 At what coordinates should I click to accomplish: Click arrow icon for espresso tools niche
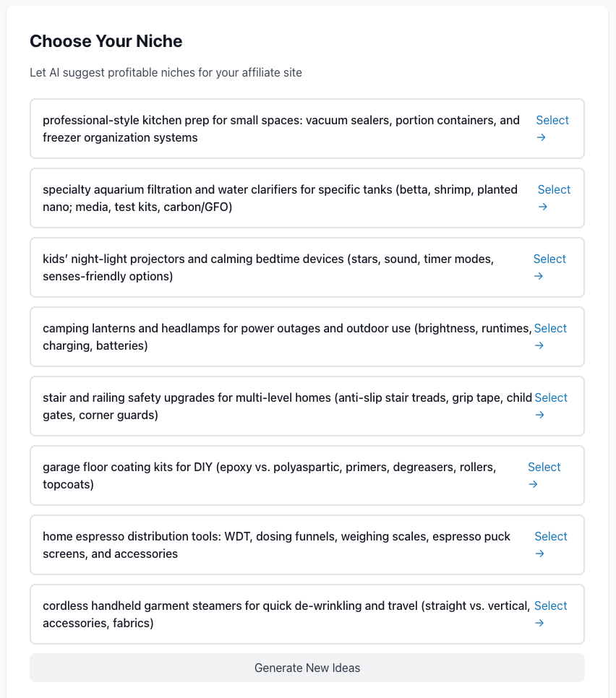click(539, 553)
